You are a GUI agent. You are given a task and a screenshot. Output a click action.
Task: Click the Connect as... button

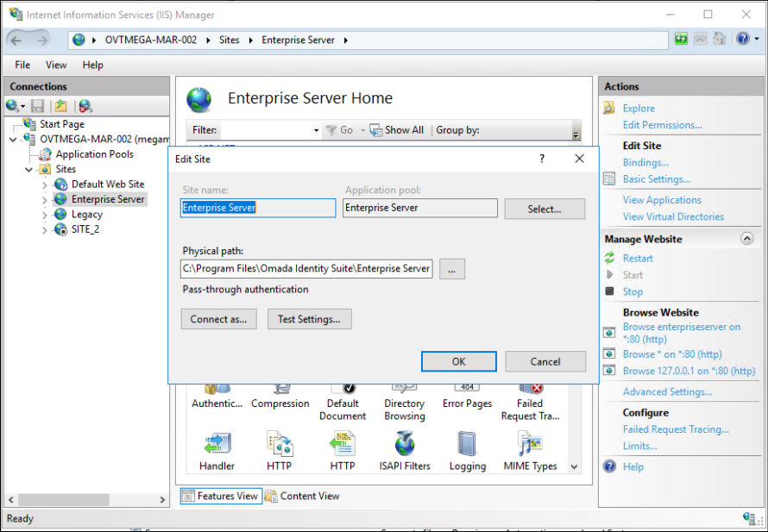pyautogui.click(x=218, y=319)
